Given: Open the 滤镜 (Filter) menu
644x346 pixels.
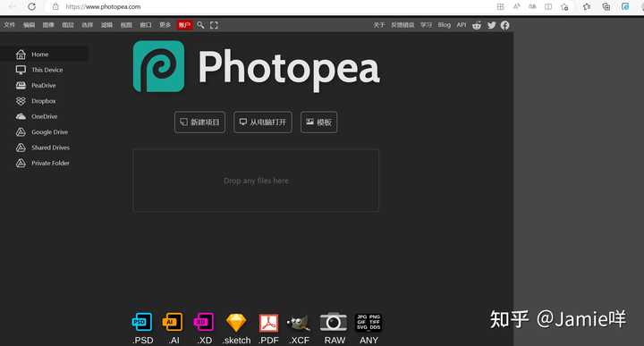Looking at the screenshot, I should click(106, 25).
